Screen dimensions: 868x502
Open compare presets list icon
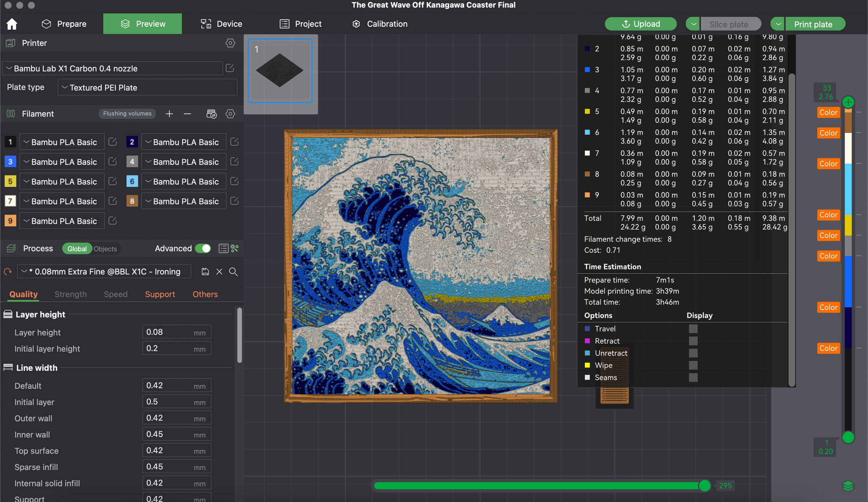click(x=223, y=248)
